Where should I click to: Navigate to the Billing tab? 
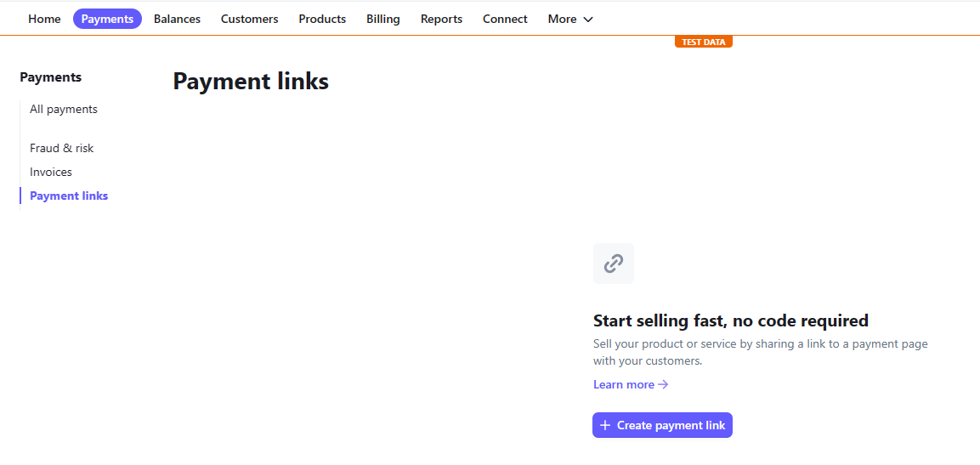click(x=383, y=20)
